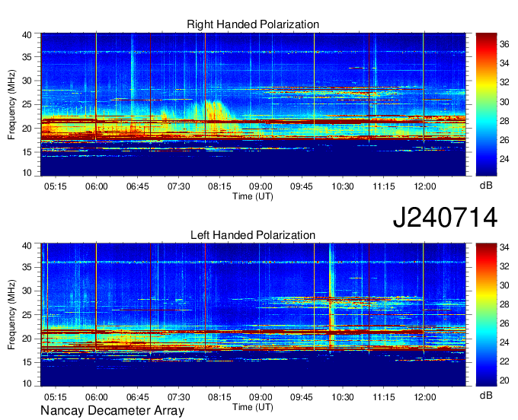Image resolution: width=518 pixels, height=420 pixels.
Task: Click the 'Time (UT)' axis label of the Left Handed plot
Action: [253, 407]
